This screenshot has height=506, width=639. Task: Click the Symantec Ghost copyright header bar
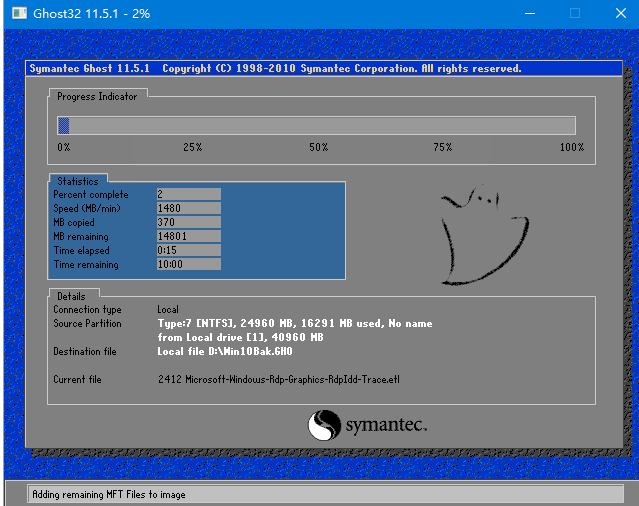[318, 69]
